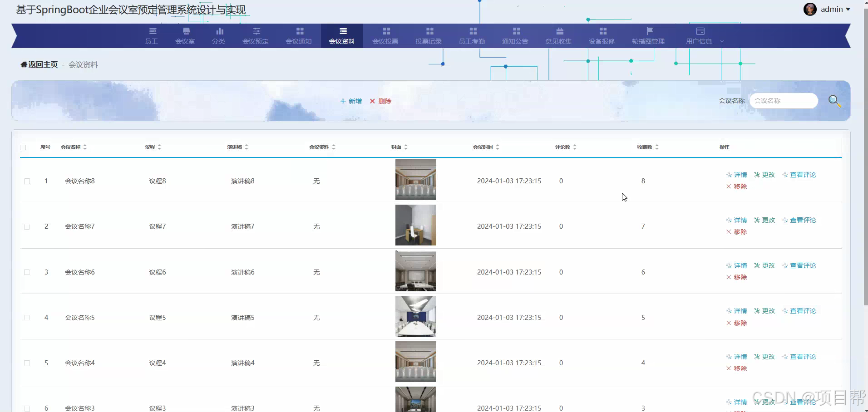This screenshot has width=868, height=412.
Task: Check the box for row 会议名称8
Action: tap(27, 181)
